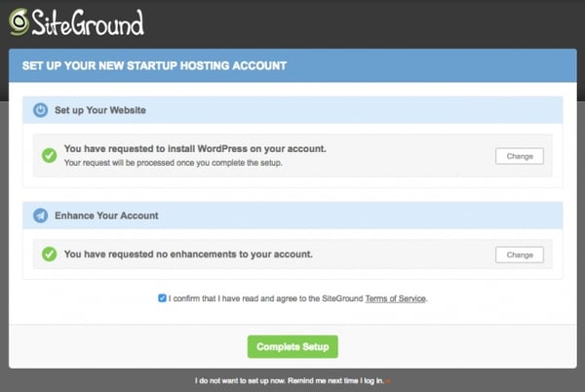Change the account enhancements selection
Screen dimensions: 585x392
[x=520, y=255]
